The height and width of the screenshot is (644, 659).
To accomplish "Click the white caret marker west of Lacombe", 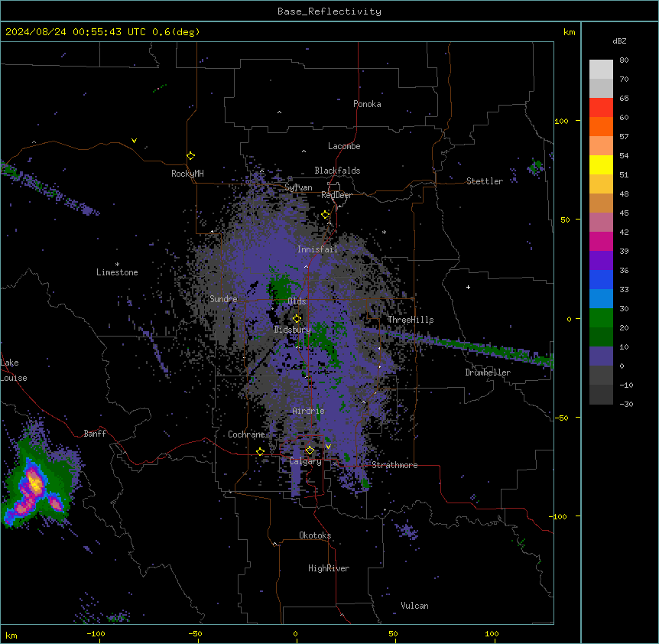I will tap(304, 151).
